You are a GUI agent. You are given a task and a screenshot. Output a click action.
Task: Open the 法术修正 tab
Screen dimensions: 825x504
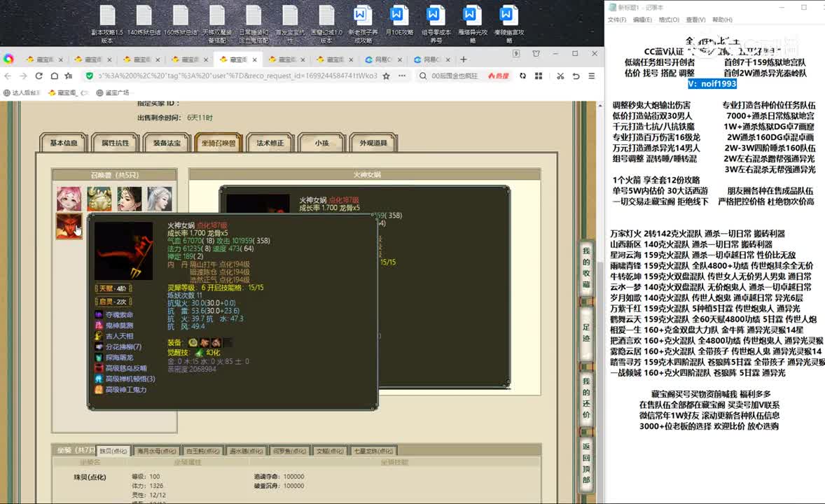coord(270,143)
